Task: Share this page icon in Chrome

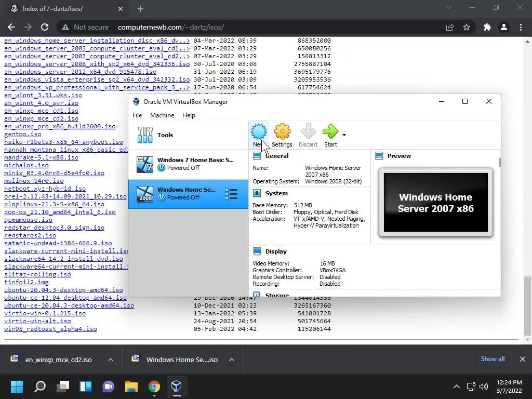Action: pos(450,27)
